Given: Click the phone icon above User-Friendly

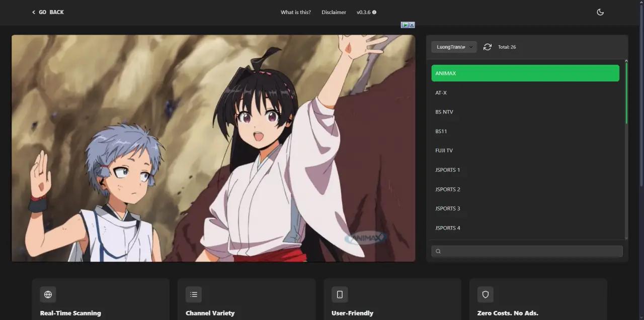Looking at the screenshot, I should 340,294.
